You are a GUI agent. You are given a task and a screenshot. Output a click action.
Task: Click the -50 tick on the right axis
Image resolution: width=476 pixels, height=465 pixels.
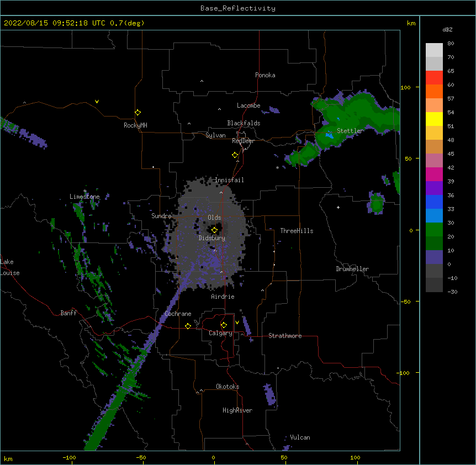pyautogui.click(x=405, y=302)
